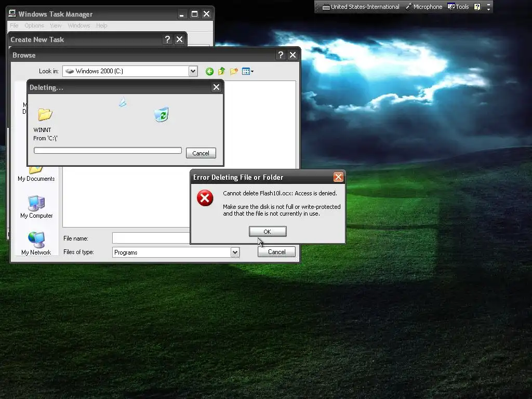Click Task Manager title bar icon
Viewport: 532px width, 399px height.
(x=12, y=14)
